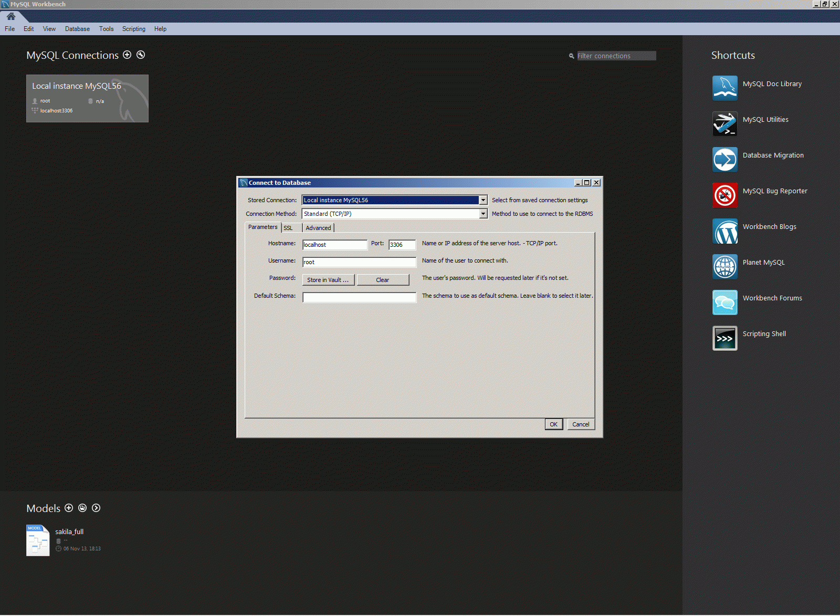Click the sakila_full model name

point(69,532)
